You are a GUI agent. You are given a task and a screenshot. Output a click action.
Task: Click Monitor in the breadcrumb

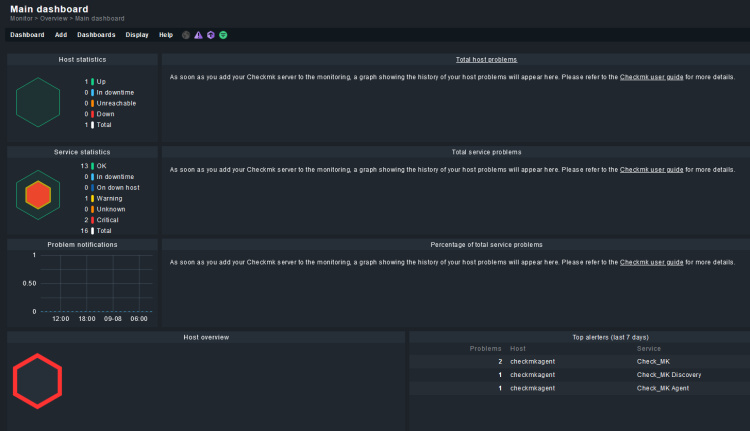22,19
